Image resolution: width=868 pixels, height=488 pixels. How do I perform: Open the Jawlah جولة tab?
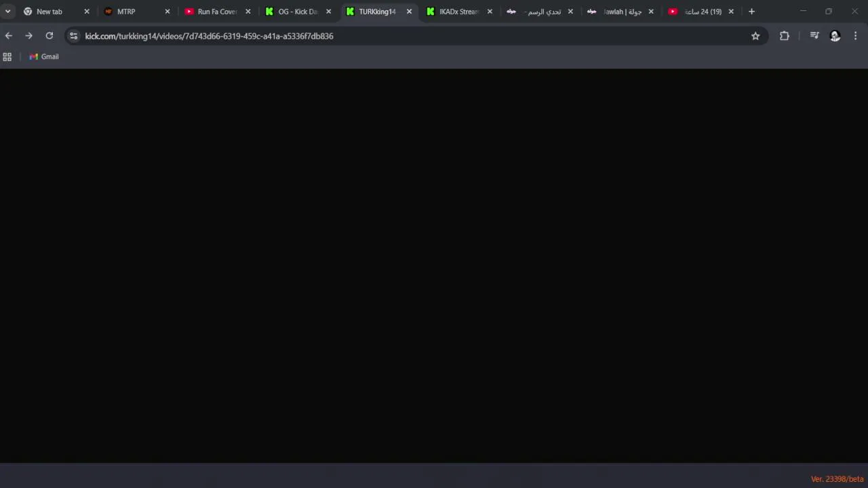pos(621,12)
